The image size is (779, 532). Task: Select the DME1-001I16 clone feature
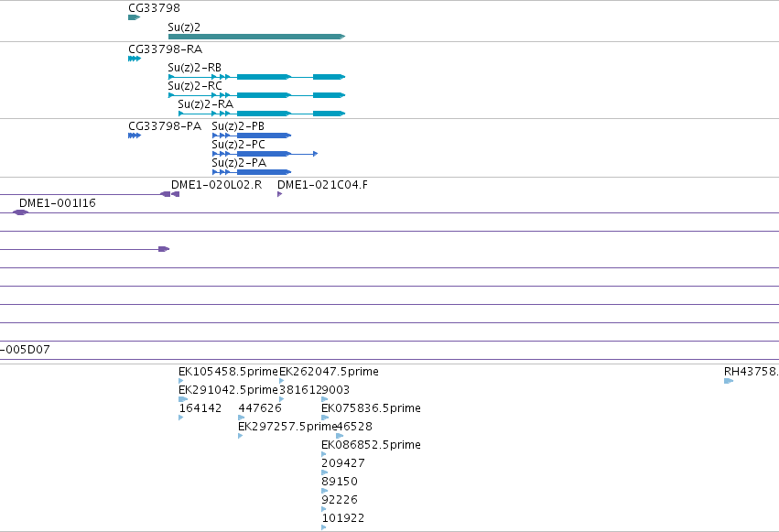tap(20, 212)
